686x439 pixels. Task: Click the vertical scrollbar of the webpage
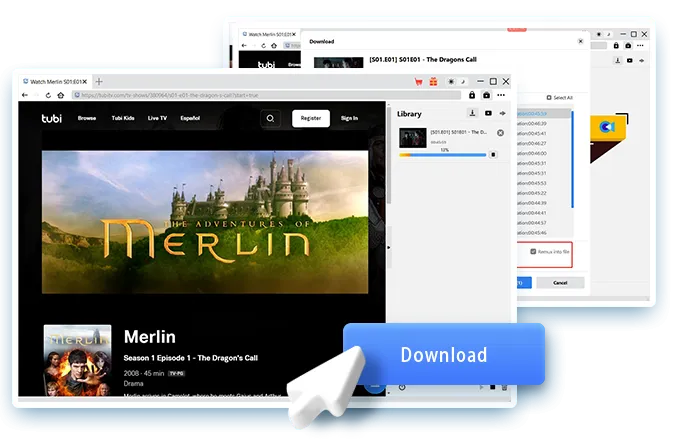388,155
